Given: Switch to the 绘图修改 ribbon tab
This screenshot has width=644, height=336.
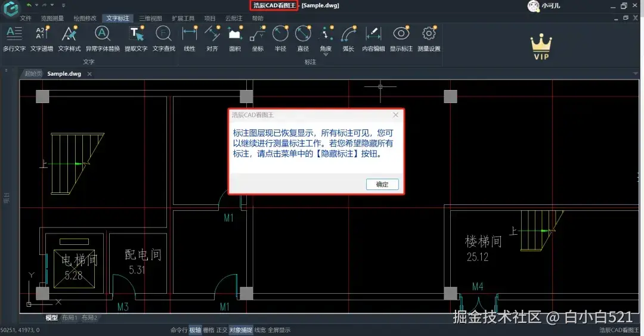Looking at the screenshot, I should click(85, 18).
